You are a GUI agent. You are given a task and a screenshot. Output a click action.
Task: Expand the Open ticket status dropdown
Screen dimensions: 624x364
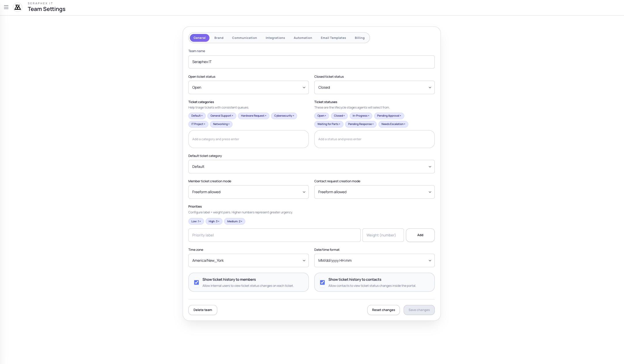point(248,88)
